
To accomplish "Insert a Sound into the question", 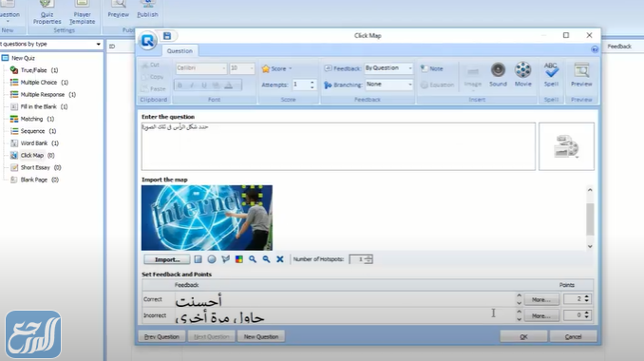I will (498, 74).
